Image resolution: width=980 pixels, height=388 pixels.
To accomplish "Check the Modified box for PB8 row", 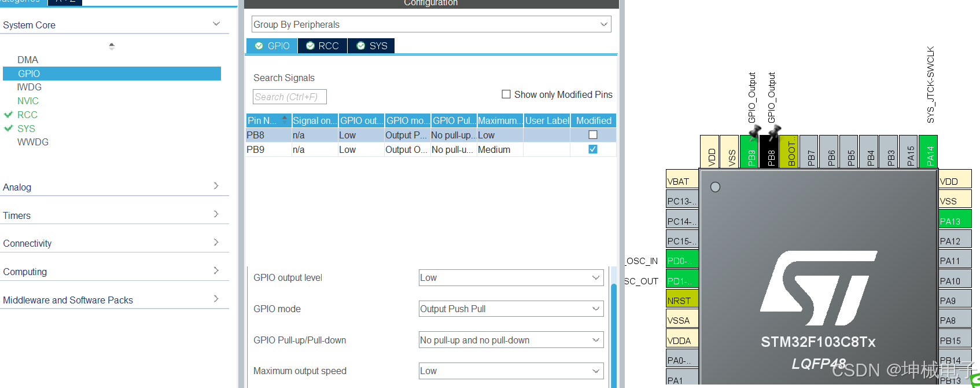I will pos(593,135).
